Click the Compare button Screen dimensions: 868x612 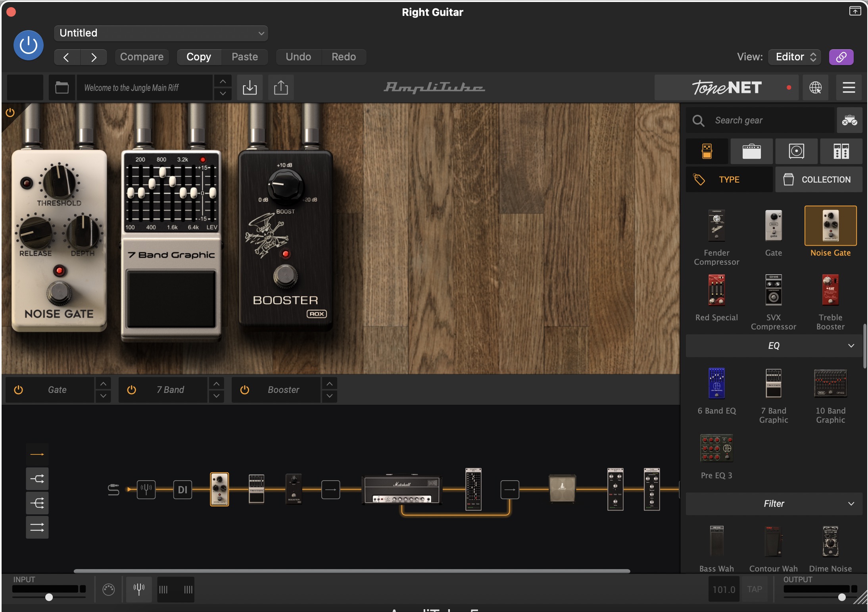(142, 57)
